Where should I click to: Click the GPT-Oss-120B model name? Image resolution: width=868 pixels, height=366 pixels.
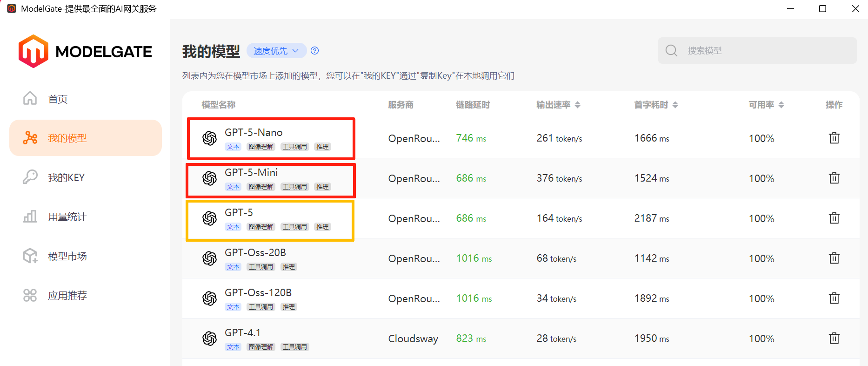pyautogui.click(x=258, y=292)
